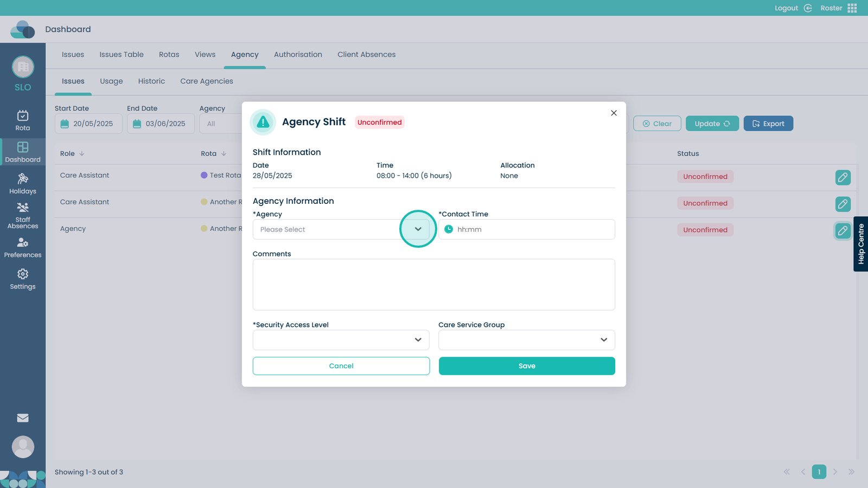Go to Staff Absences in sidebar
Screen dimensions: 868x488
pyautogui.click(x=23, y=215)
